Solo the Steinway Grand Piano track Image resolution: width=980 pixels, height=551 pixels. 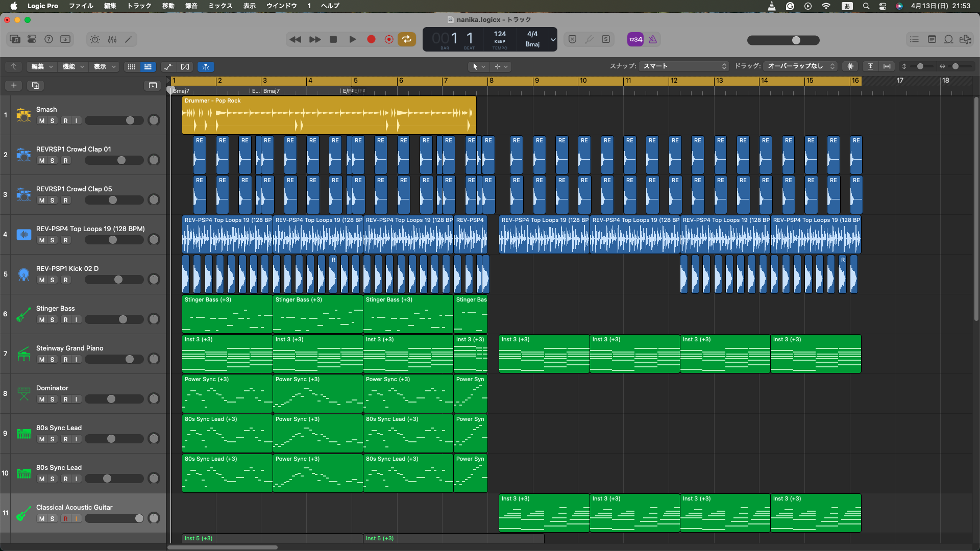click(x=52, y=360)
